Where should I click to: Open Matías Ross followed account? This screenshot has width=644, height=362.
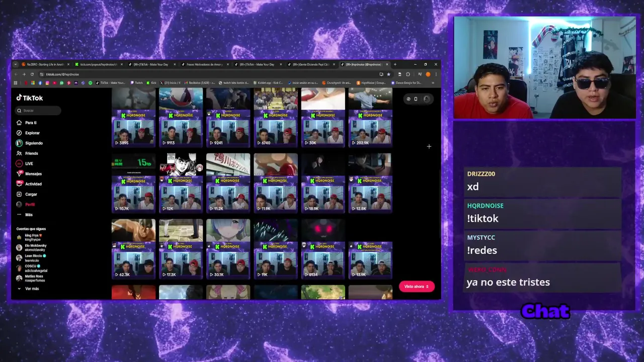pos(31,278)
